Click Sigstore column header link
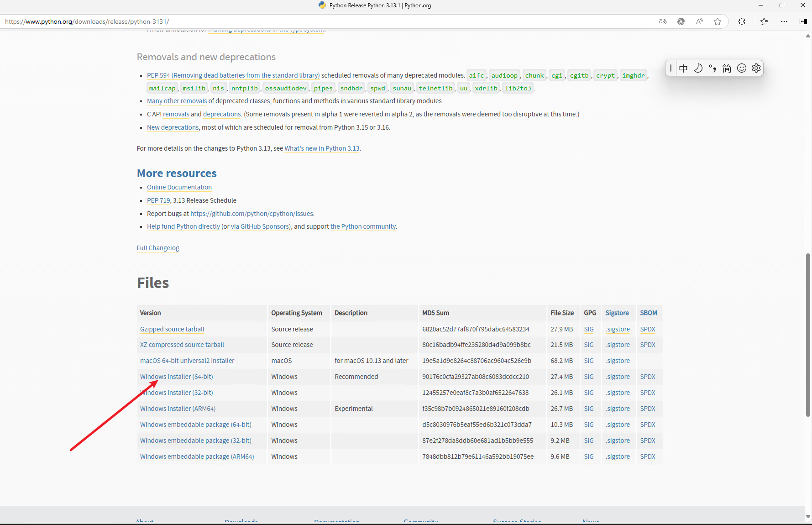 coord(617,313)
